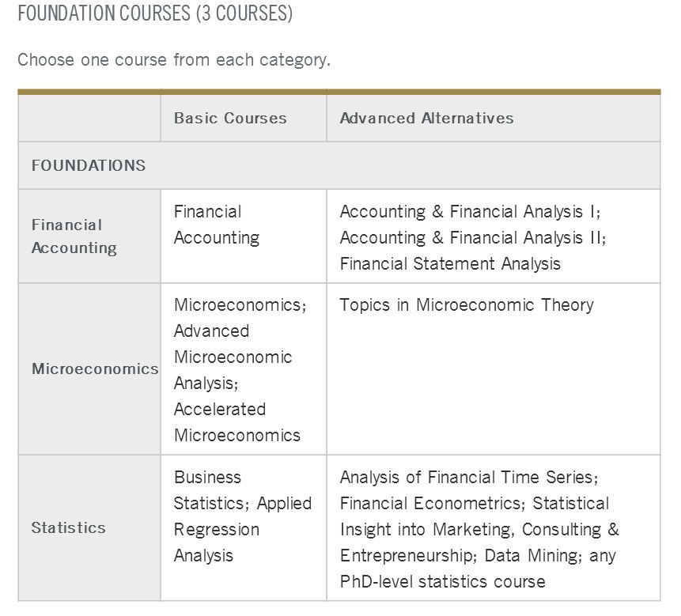Select "Accounting & Financial Analysis II" course
The height and width of the screenshot is (616, 681).
(472, 238)
